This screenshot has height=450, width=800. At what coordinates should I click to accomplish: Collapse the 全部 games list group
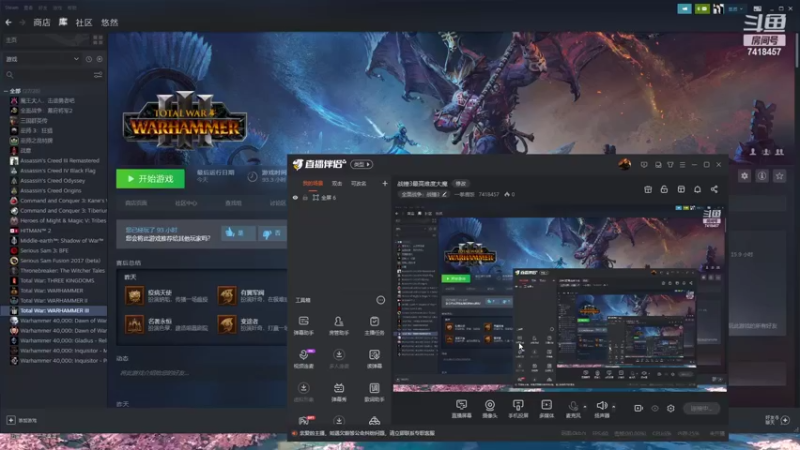tap(6, 91)
